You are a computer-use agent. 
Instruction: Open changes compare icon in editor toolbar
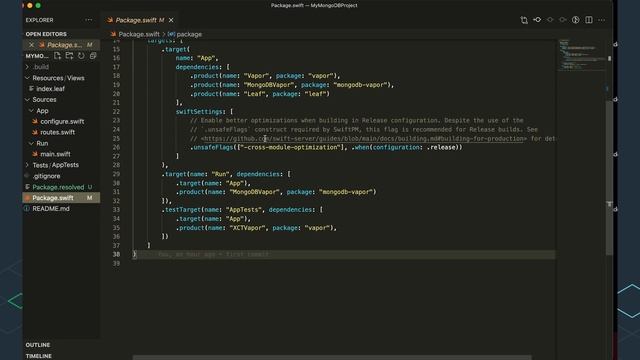tap(524, 20)
